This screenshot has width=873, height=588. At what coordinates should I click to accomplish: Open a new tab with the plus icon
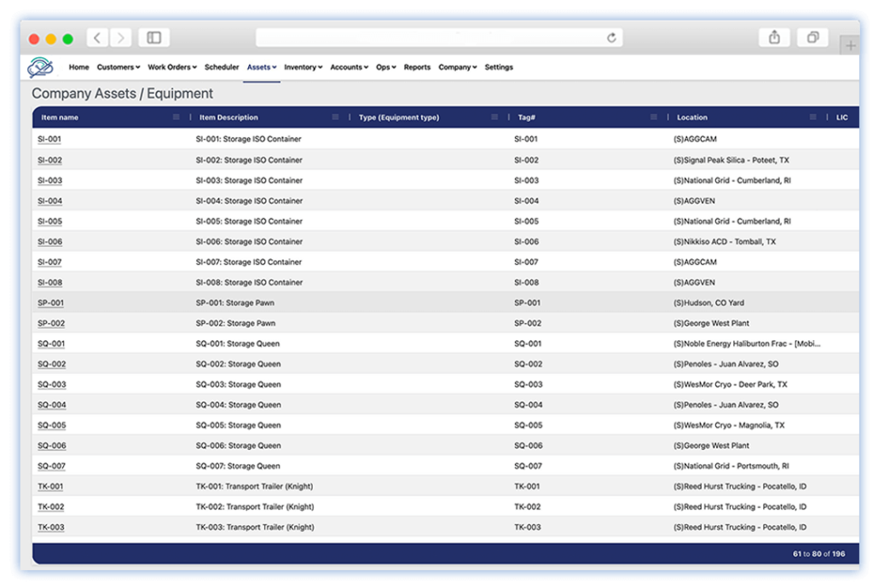click(x=849, y=44)
